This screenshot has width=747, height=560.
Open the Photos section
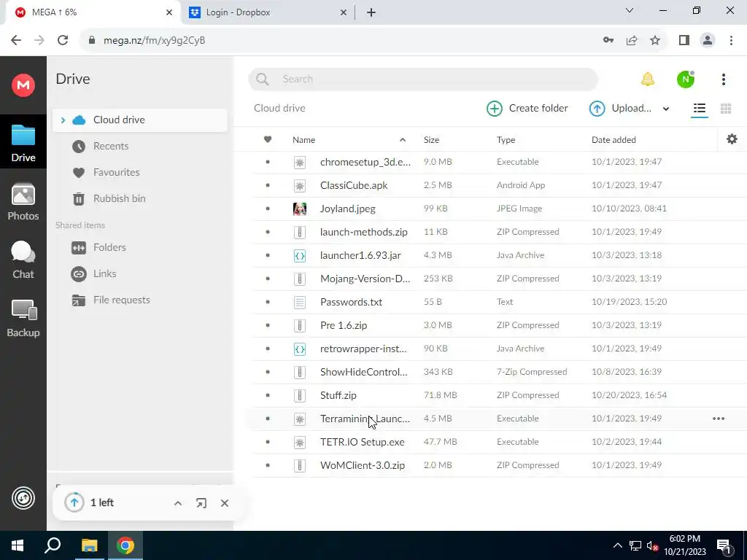click(23, 202)
